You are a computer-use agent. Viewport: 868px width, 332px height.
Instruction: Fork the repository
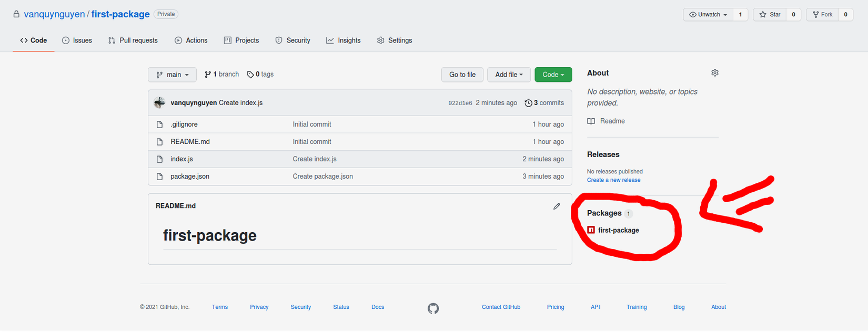point(822,15)
